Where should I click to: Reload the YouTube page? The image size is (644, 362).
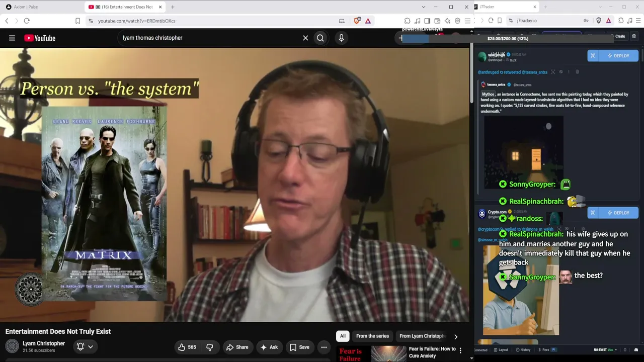click(x=27, y=21)
